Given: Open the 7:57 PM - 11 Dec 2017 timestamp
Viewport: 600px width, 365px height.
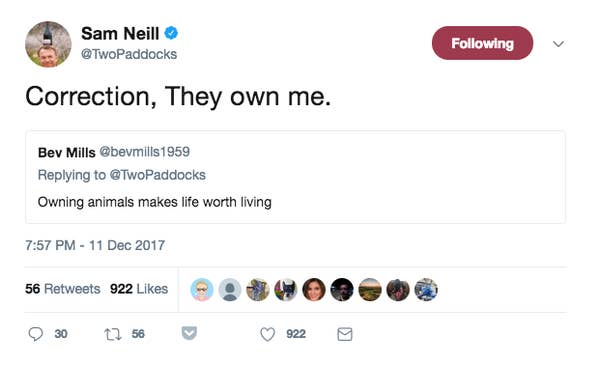Looking at the screenshot, I should click(95, 245).
